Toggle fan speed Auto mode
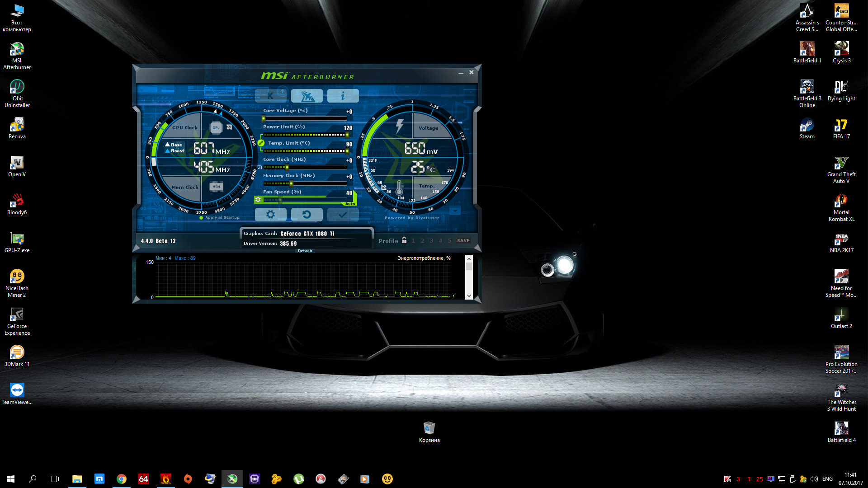 [350, 204]
